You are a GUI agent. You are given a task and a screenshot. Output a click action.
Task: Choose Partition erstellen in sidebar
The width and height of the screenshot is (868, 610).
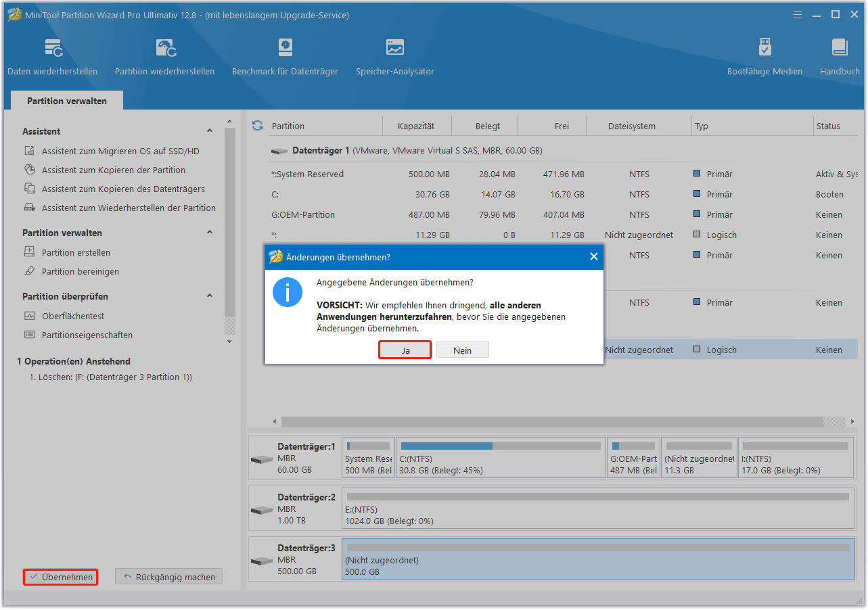(x=67, y=253)
